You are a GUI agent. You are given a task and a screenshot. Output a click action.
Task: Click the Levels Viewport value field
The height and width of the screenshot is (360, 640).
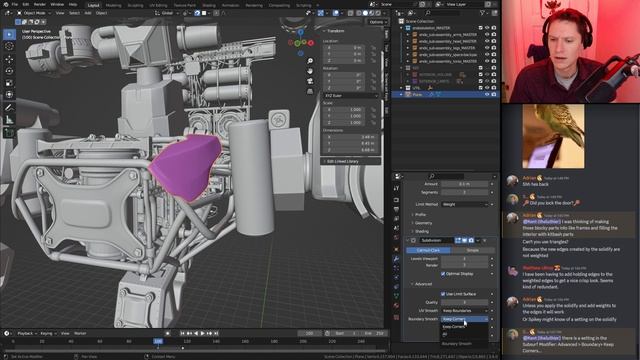[x=464, y=259]
